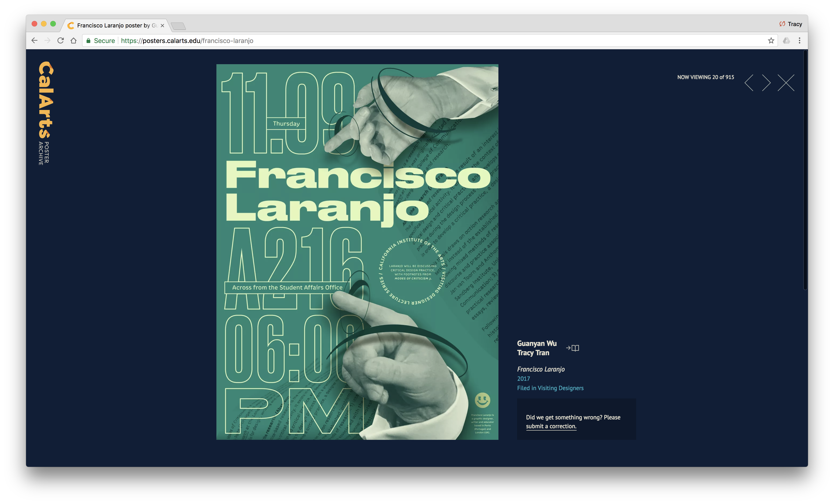Screen dimensions: 834x504
Task: Click the submit a correction link
Action: tap(551, 426)
